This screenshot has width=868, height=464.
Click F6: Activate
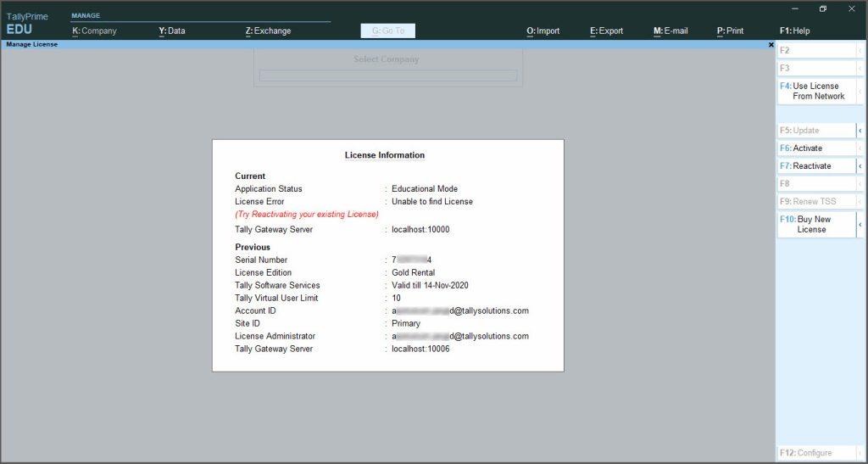(817, 148)
